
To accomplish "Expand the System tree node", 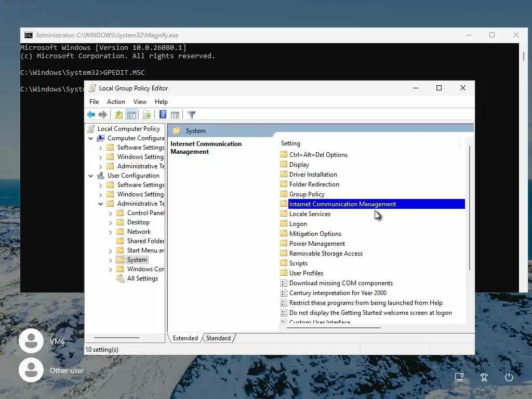I will click(110, 260).
